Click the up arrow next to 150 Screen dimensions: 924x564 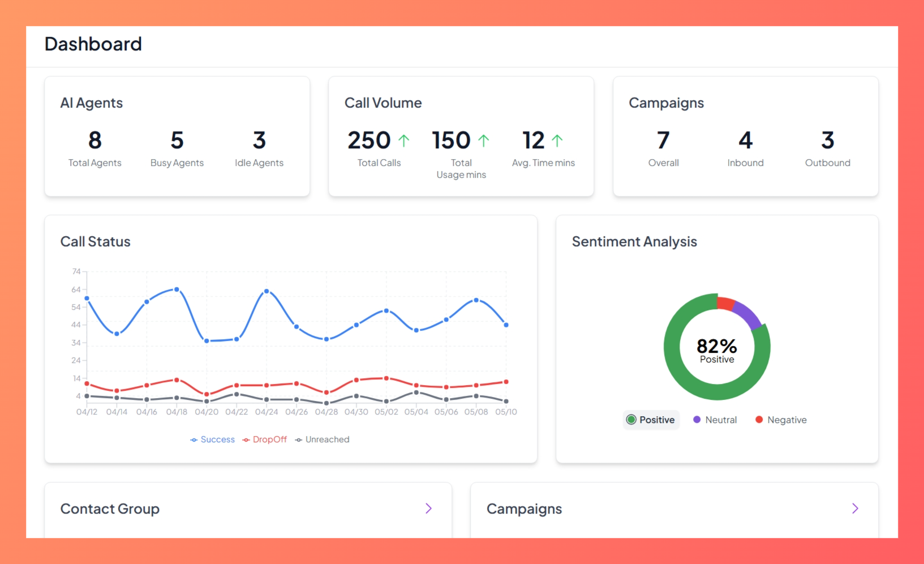(x=483, y=140)
